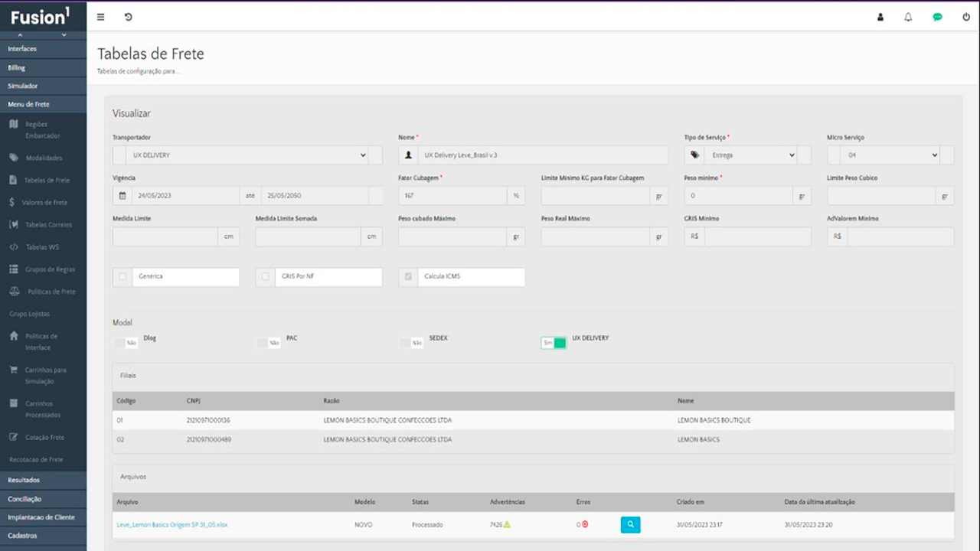Open the Implantacao de Cliente menu
The height and width of the screenshot is (551, 980).
click(x=43, y=517)
